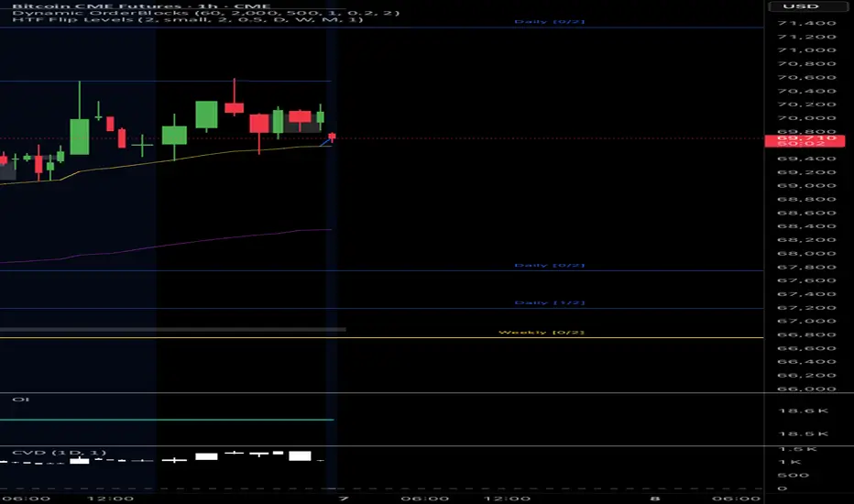The height and width of the screenshot is (504, 854).
Task: Click the 66,000 price axis label
Action: [806, 389]
